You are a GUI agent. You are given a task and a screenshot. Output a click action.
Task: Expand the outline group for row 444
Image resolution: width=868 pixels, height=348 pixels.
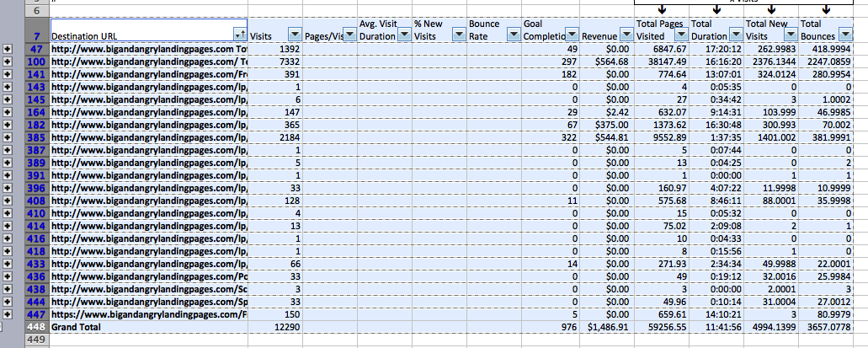click(8, 302)
